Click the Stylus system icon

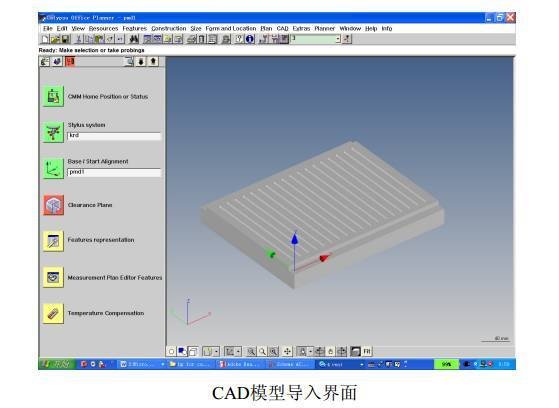[x=53, y=132]
